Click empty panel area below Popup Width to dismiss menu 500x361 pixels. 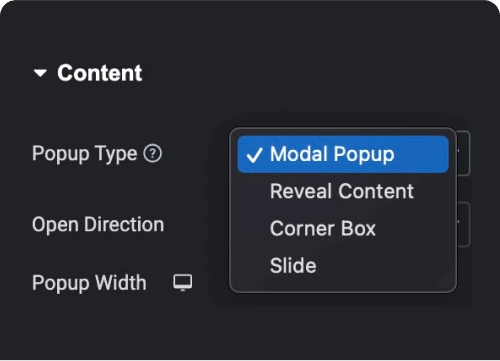[133, 328]
